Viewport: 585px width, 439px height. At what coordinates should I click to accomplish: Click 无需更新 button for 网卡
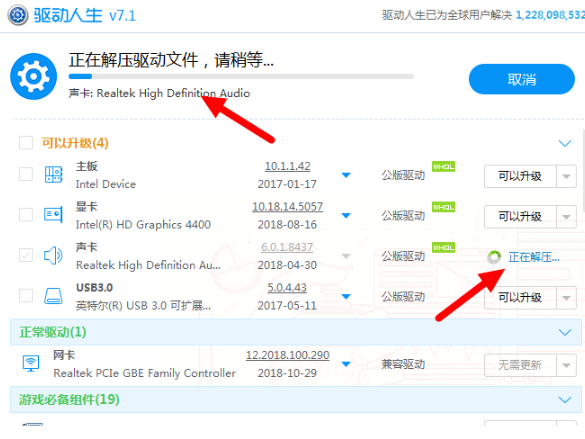coord(520,365)
